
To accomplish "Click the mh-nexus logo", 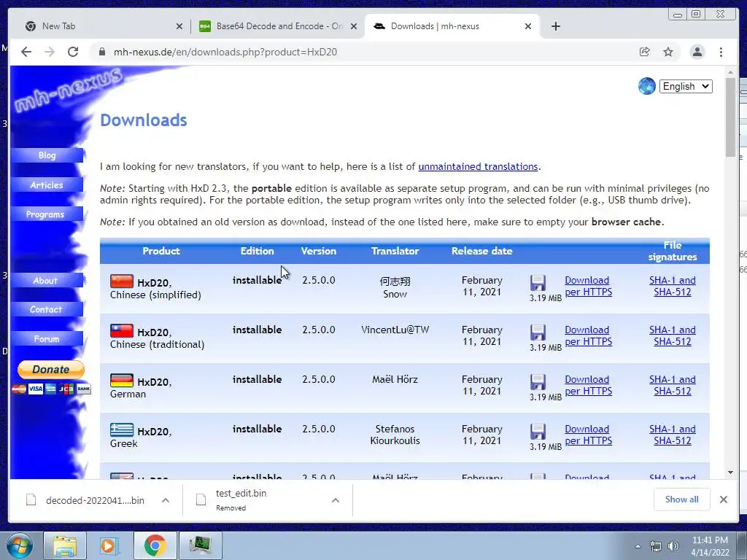I will pos(68,90).
